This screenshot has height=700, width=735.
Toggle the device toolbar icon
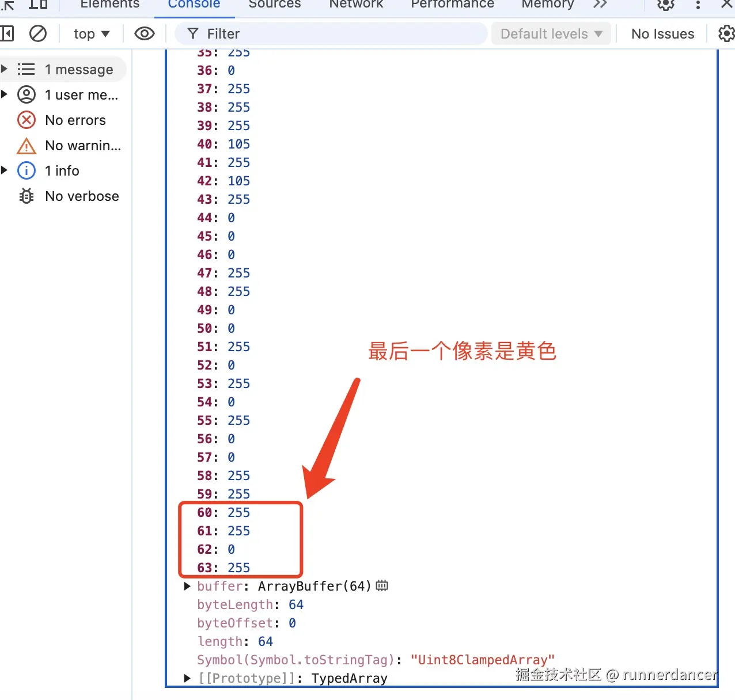point(38,4)
